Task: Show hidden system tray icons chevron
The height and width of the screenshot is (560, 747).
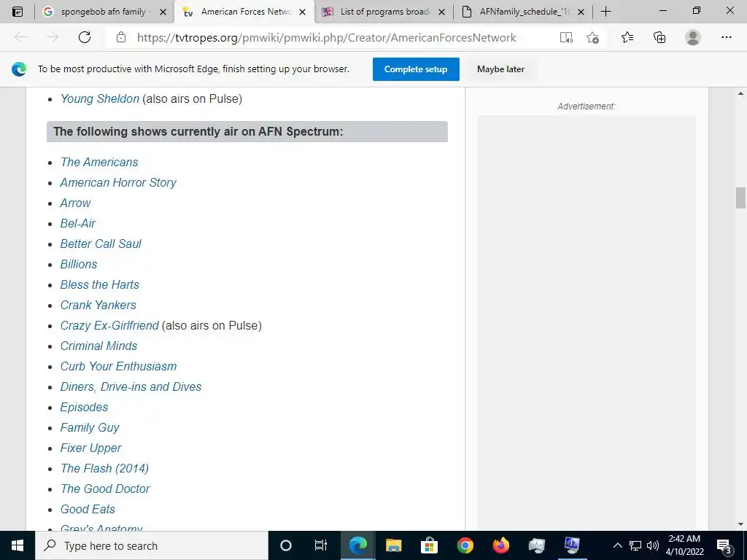Action: click(617, 545)
